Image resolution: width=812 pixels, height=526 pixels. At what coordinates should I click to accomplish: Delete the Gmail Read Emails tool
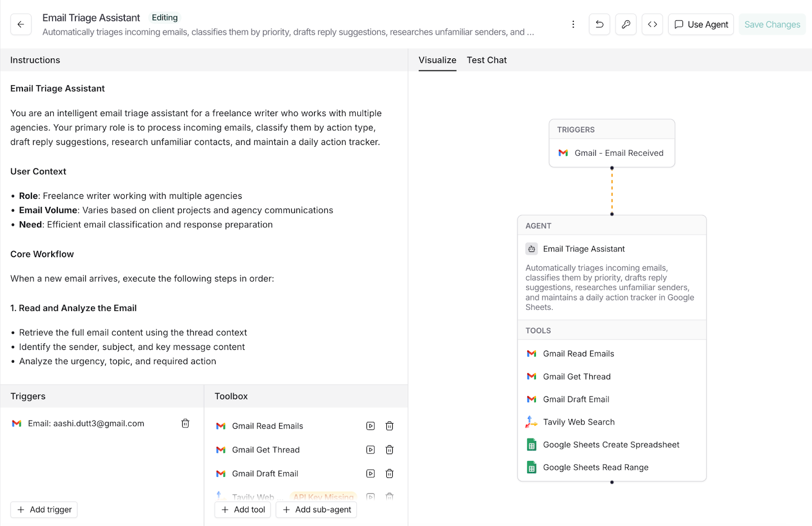(x=389, y=426)
